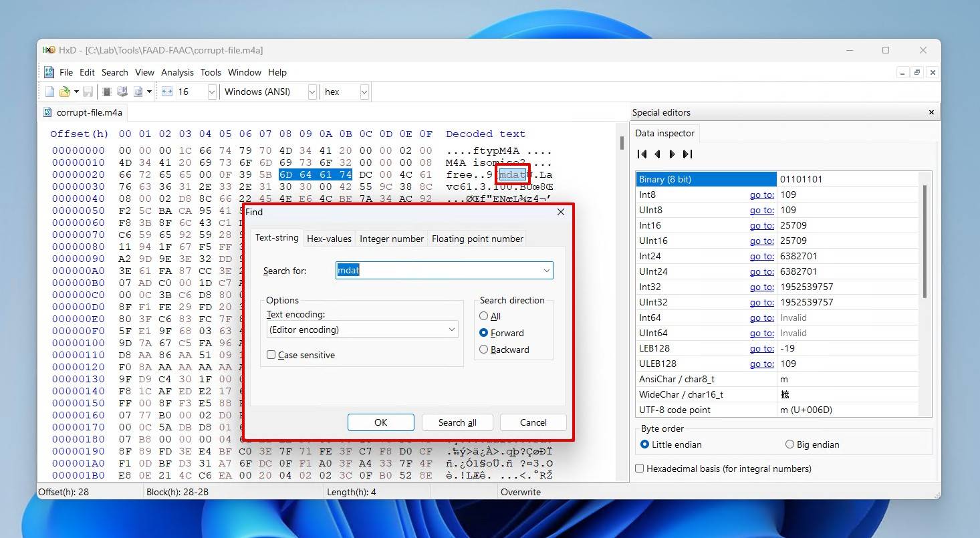Viewport: 980px width, 538px height.
Task: Click the UInt32 go to link
Action: coord(761,302)
